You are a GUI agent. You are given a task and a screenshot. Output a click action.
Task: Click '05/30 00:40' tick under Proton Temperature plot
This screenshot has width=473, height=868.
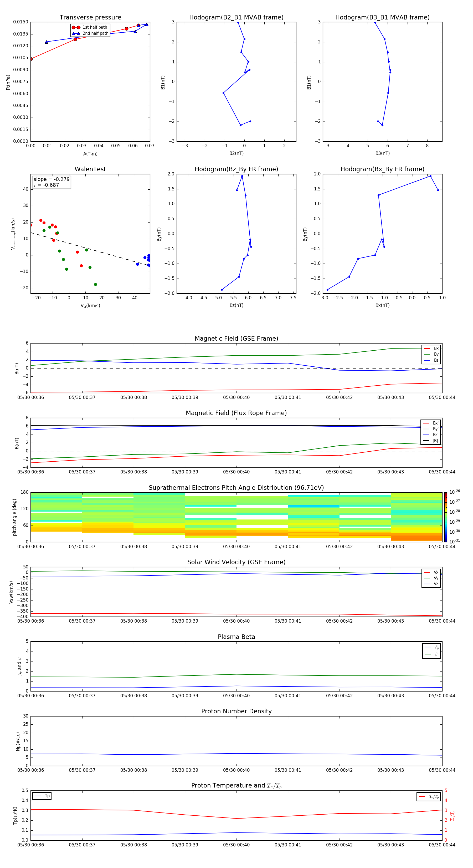(236, 845)
